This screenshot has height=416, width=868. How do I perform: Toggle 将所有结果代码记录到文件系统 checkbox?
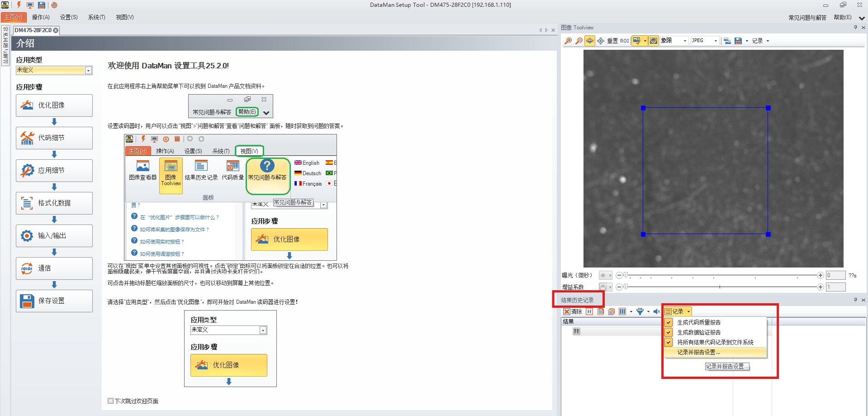(x=669, y=342)
